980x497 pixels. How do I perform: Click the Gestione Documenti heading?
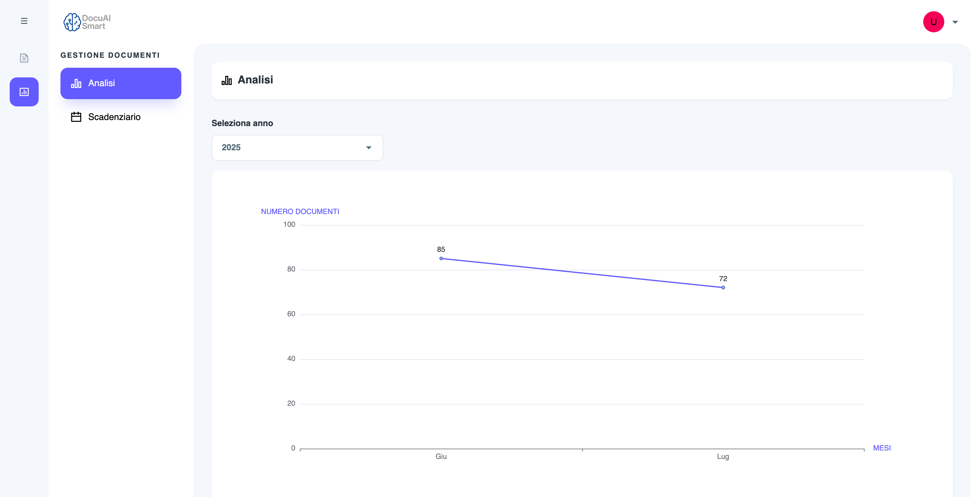coord(110,55)
